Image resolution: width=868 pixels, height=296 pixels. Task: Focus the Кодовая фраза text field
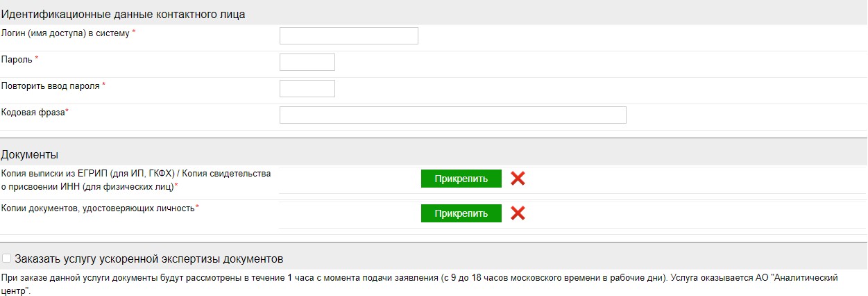(452, 115)
